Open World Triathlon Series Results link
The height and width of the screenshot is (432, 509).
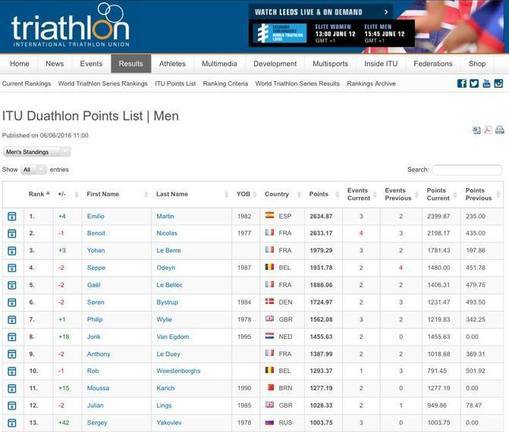point(297,84)
